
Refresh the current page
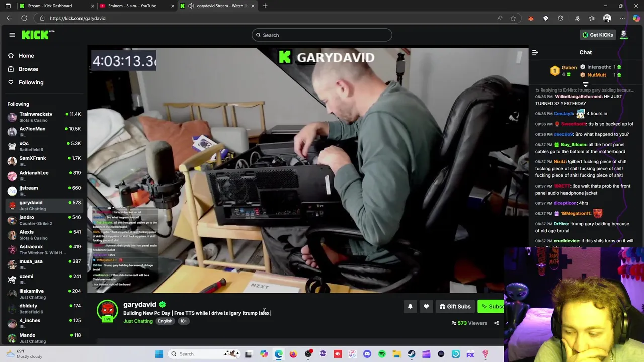[24, 18]
